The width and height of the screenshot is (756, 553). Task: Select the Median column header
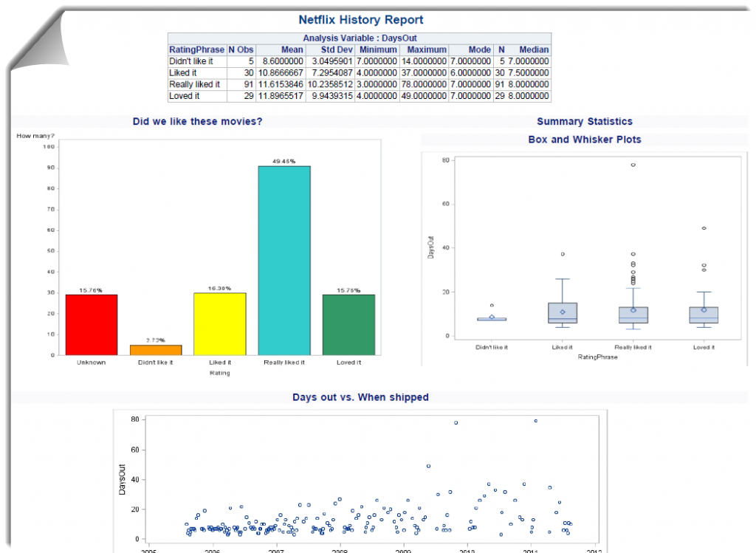click(534, 49)
